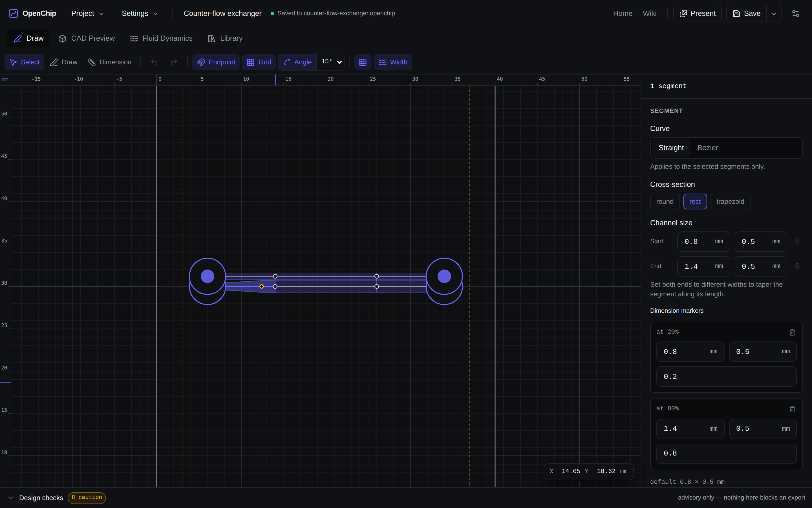Edit the End width 1.4 field
Screen dimensions: 812x508
click(703, 266)
